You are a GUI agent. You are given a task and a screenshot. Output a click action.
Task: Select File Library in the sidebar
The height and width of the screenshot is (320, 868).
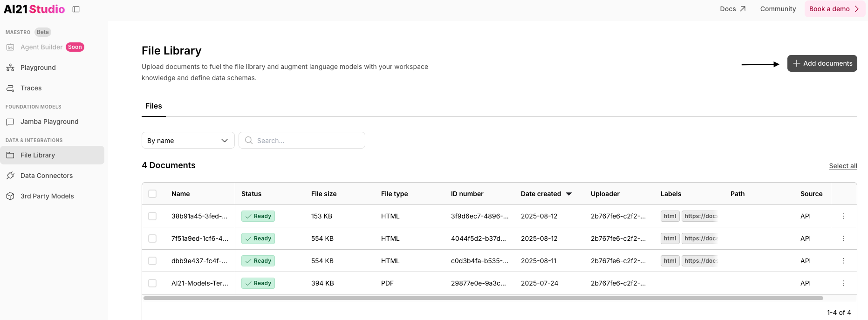point(52,155)
